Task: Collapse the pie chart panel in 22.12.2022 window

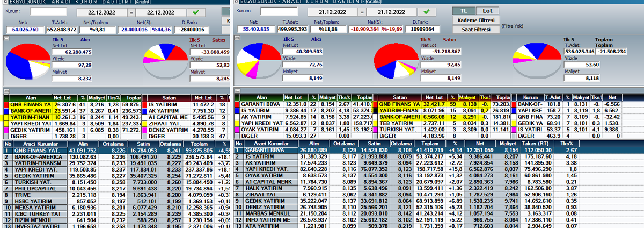Action: click(x=5, y=39)
